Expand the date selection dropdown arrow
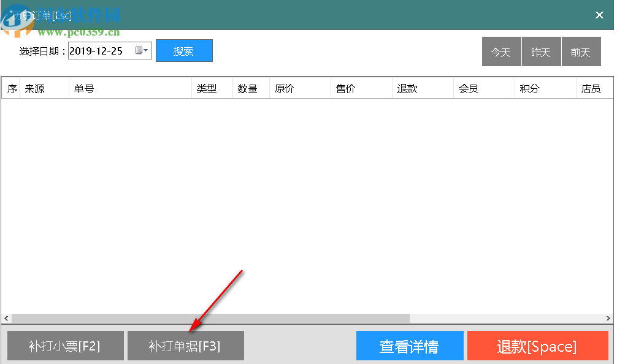Image resolution: width=617 pixels, height=364 pixels. [146, 51]
